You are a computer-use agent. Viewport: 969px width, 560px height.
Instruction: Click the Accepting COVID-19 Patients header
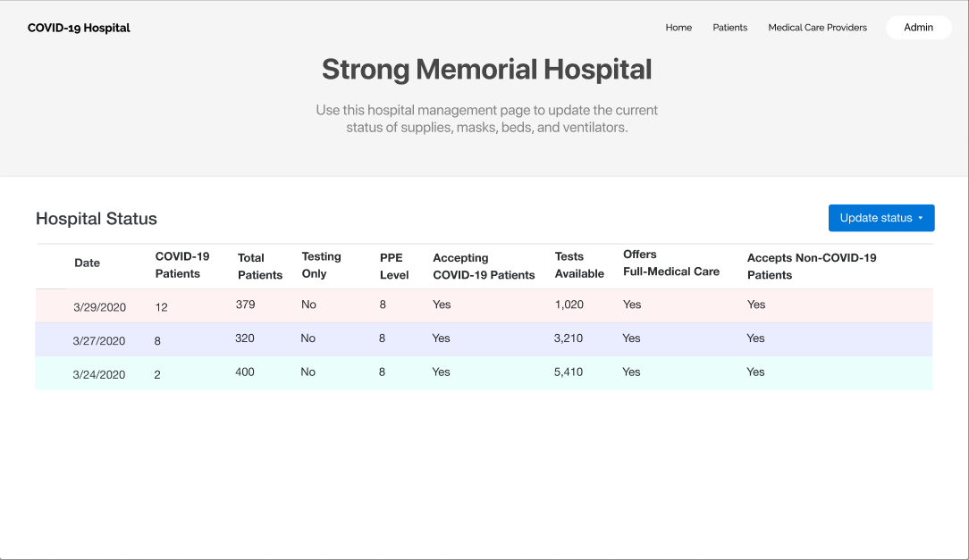(484, 266)
